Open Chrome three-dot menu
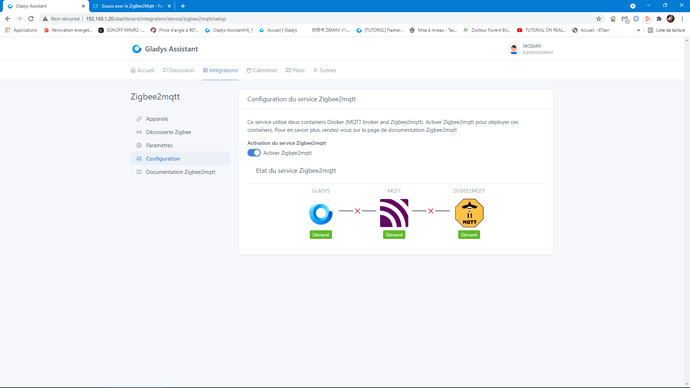 pyautogui.click(x=682, y=19)
